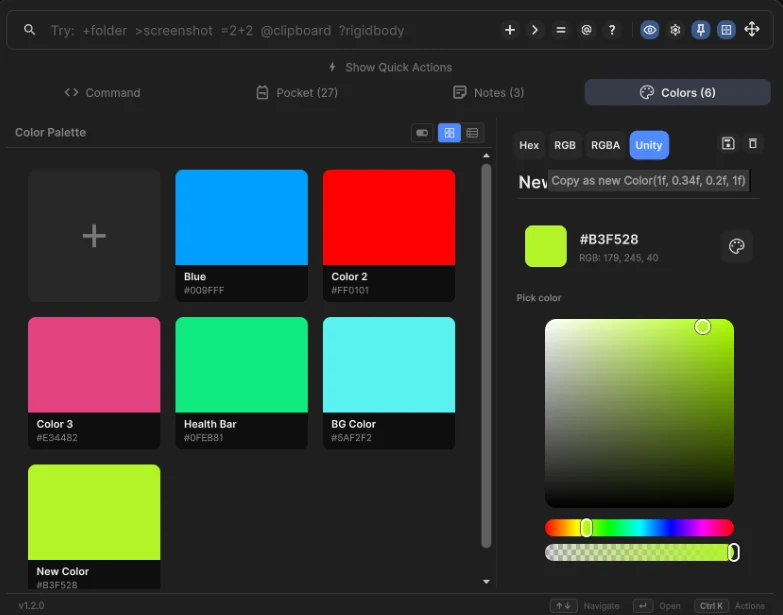Click Show Quick Actions
Viewport: 783px width, 615px height.
pos(390,67)
